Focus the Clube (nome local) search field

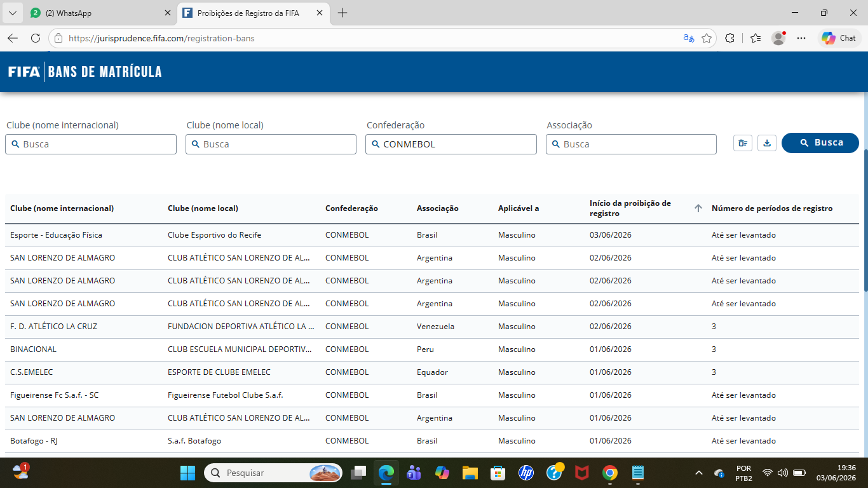click(271, 144)
